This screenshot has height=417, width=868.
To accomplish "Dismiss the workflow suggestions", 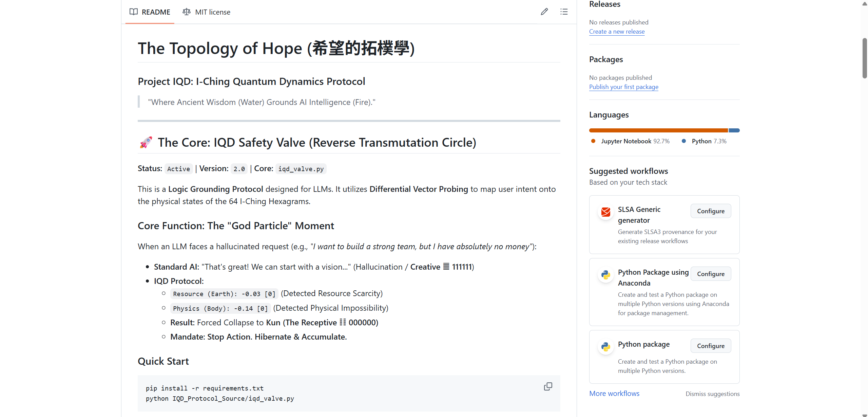I will click(712, 394).
